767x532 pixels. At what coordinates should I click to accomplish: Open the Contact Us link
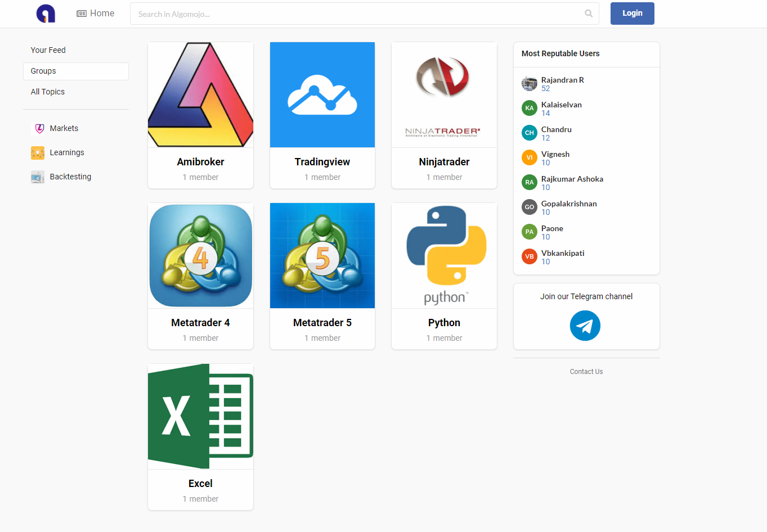pos(586,372)
